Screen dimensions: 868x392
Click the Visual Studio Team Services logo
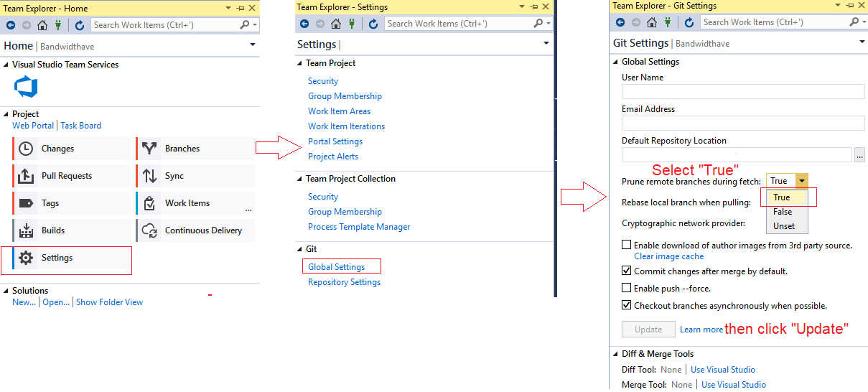click(26, 88)
